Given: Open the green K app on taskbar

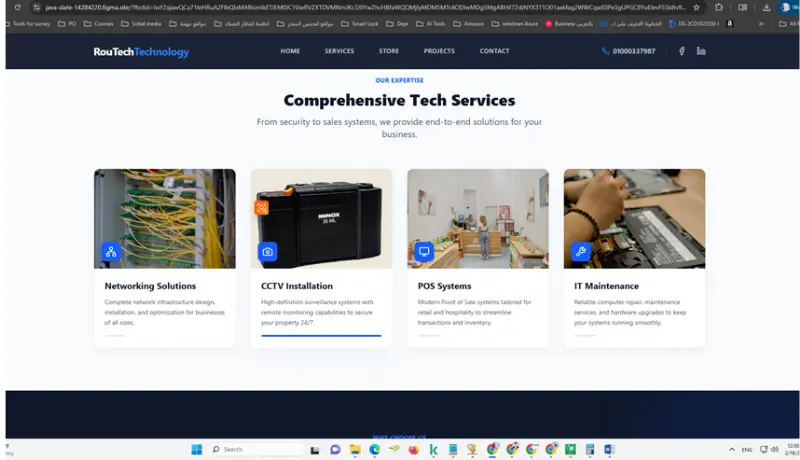Looking at the screenshot, I should click(x=433, y=449).
